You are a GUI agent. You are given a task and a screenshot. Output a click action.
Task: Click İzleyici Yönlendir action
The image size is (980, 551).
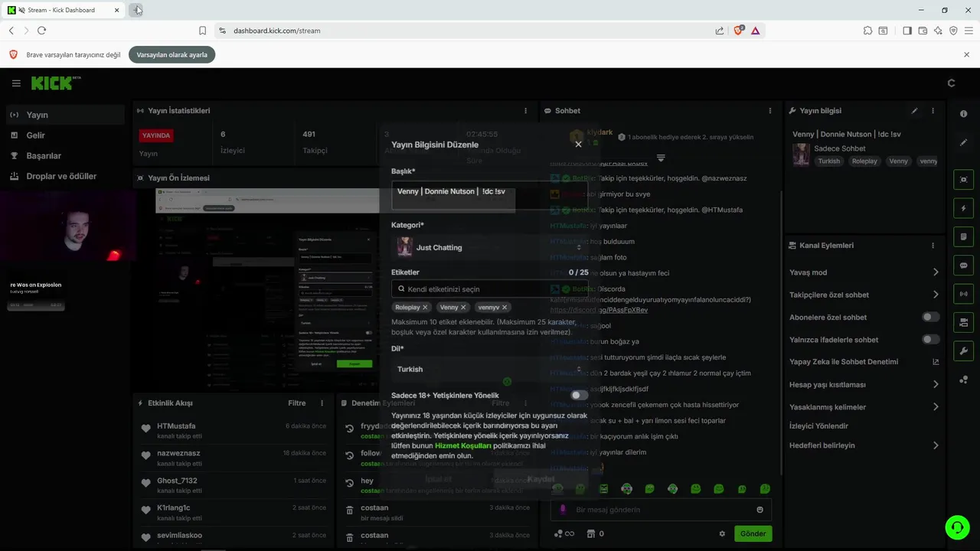(818, 426)
